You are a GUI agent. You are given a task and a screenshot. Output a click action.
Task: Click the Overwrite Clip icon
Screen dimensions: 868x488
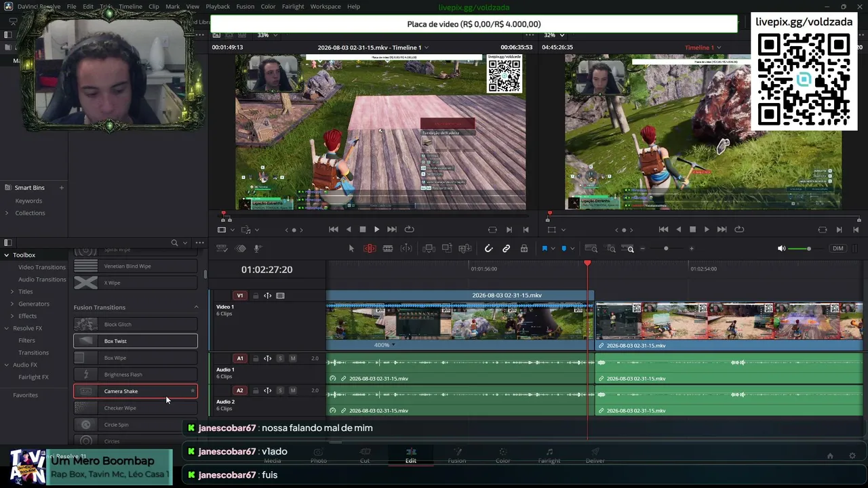point(447,249)
